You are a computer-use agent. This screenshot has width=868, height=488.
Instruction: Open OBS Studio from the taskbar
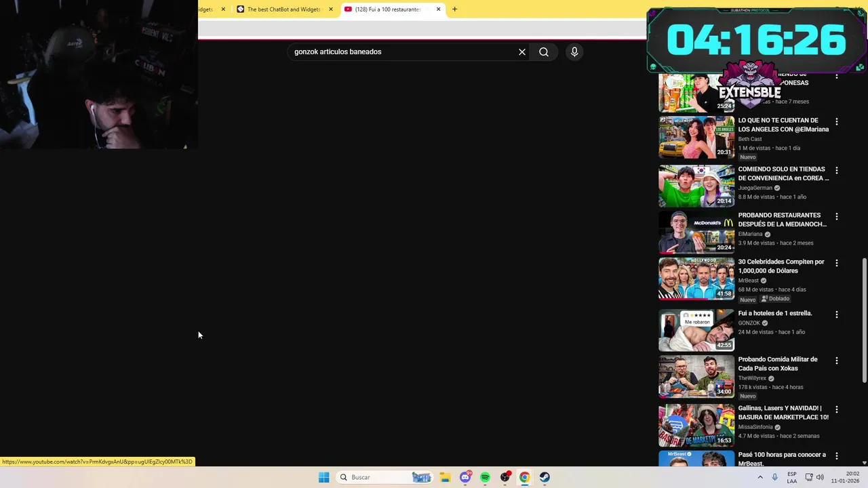coord(505,477)
